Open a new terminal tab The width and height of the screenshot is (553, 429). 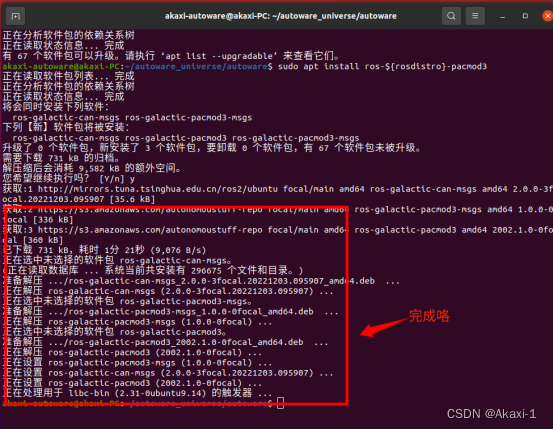click(x=16, y=16)
